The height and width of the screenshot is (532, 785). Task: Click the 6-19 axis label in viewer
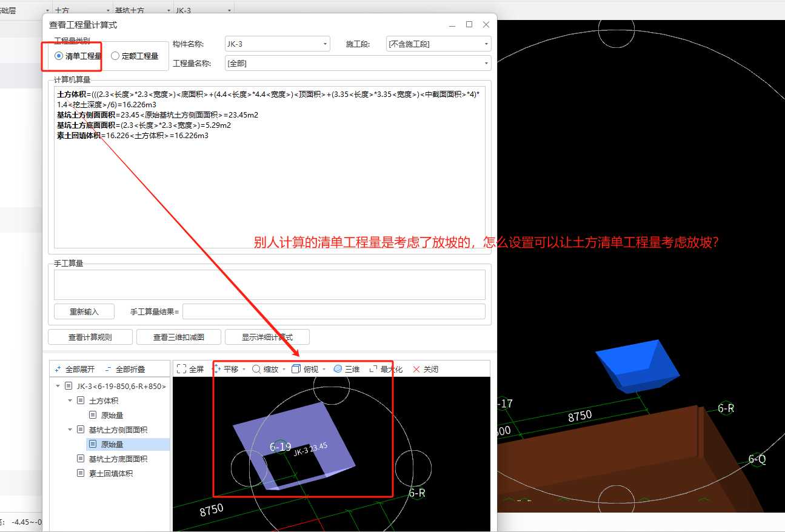280,447
